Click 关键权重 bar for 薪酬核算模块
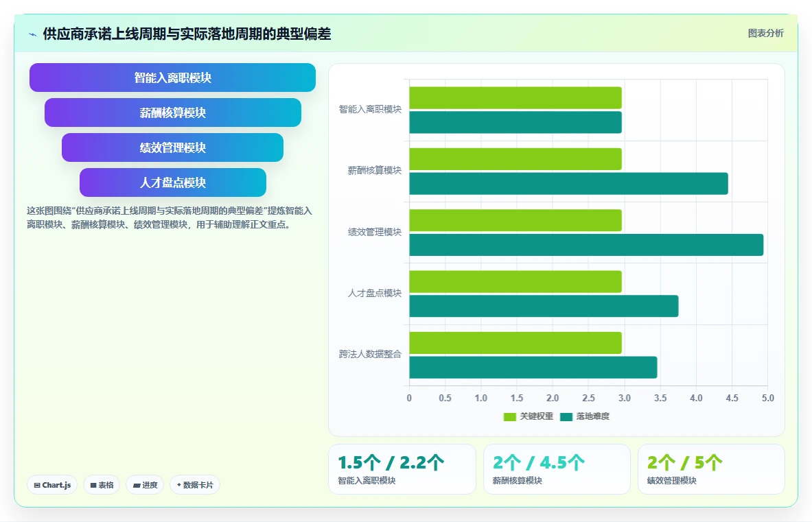 tap(515, 159)
